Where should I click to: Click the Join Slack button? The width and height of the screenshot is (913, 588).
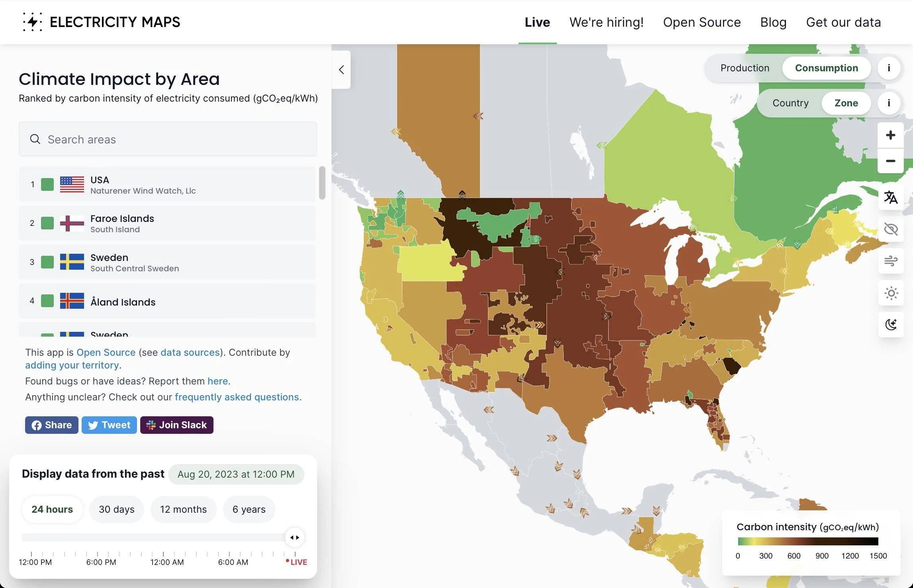pyautogui.click(x=176, y=425)
